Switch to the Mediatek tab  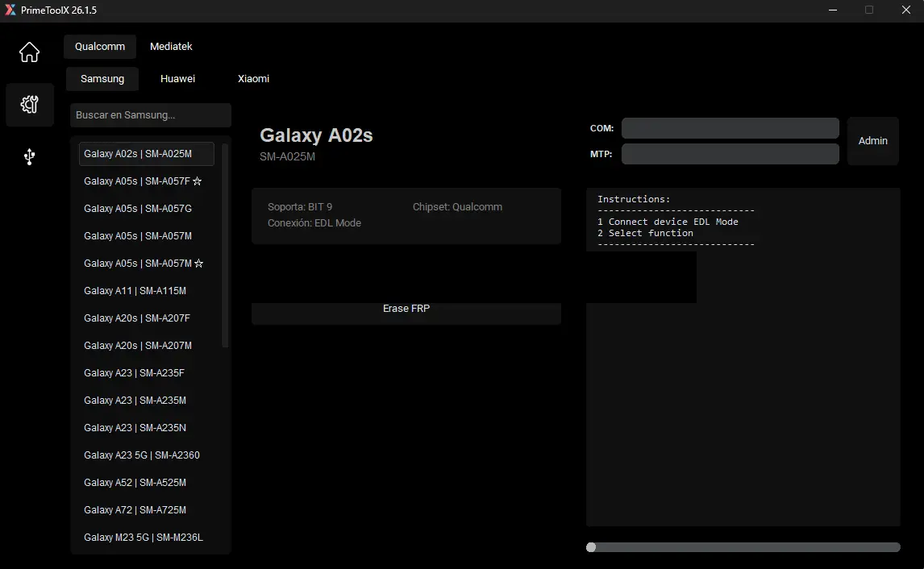(171, 47)
